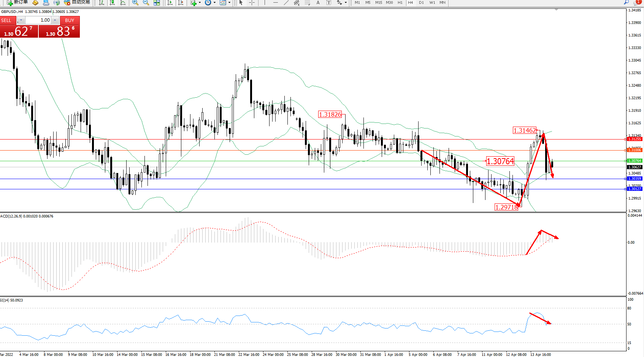The height and width of the screenshot is (357, 644).
Task: Toggle the chart shift button
Action: pyautogui.click(x=181, y=3)
